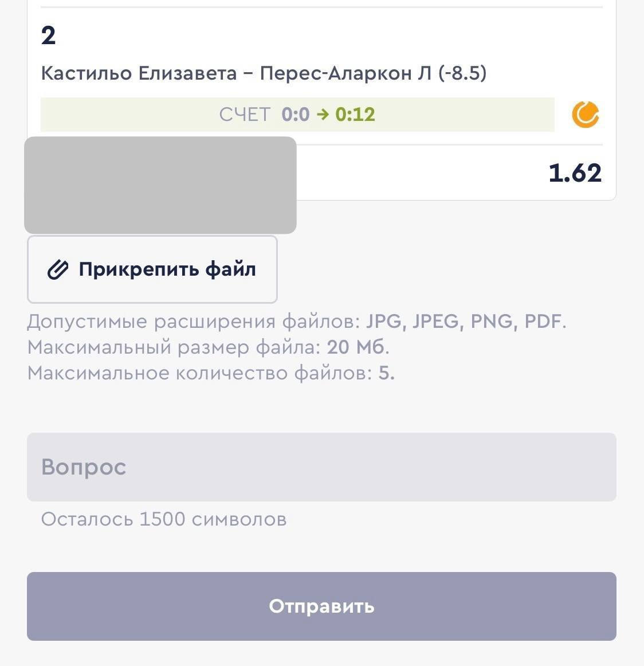Click the updated score 0:12
The height and width of the screenshot is (666, 644).
tap(355, 115)
